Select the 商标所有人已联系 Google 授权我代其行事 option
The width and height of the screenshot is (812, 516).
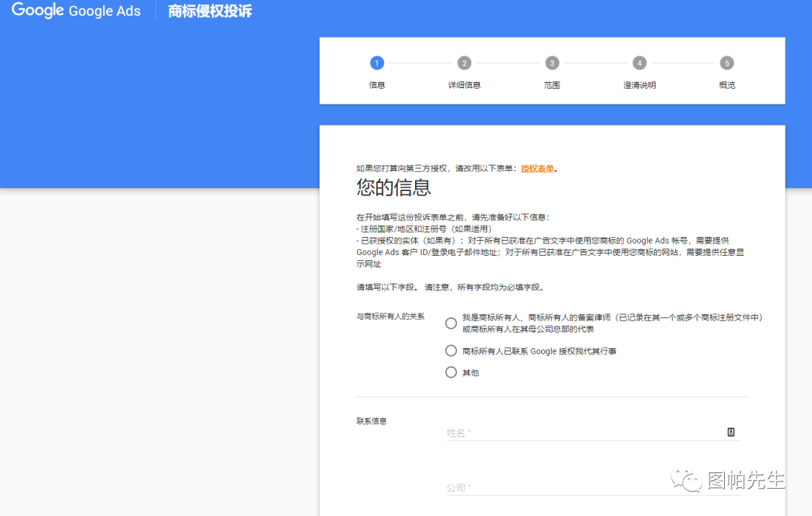point(451,351)
